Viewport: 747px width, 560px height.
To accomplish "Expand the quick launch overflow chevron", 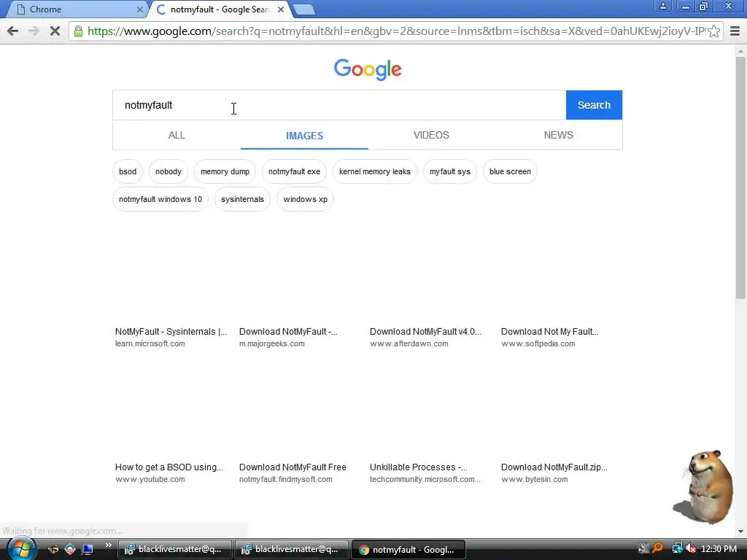I will (108, 545).
